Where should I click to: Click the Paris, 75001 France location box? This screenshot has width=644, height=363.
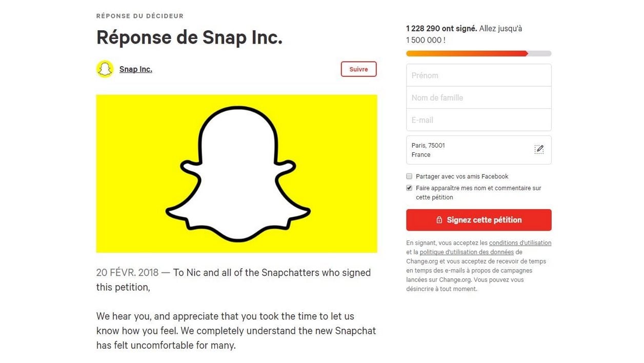tap(478, 150)
